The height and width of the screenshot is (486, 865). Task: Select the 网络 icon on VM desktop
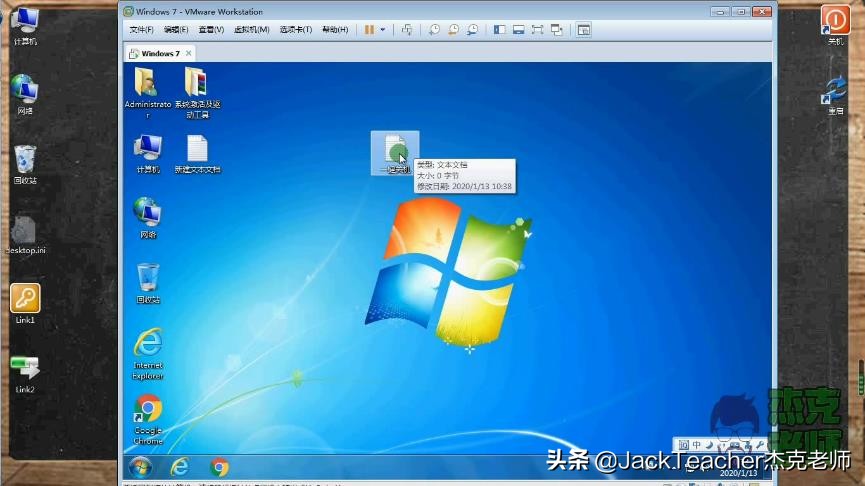pyautogui.click(x=148, y=218)
